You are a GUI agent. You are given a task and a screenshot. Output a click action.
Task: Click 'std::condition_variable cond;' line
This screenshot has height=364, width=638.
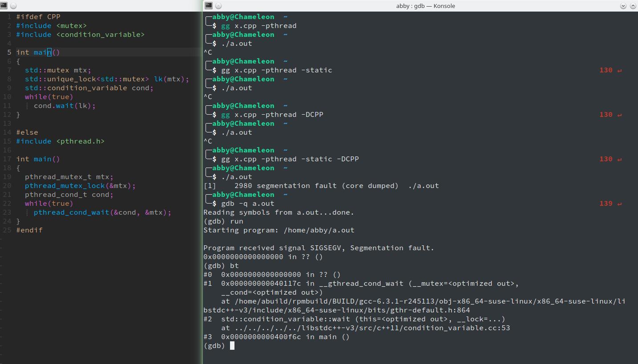click(89, 88)
